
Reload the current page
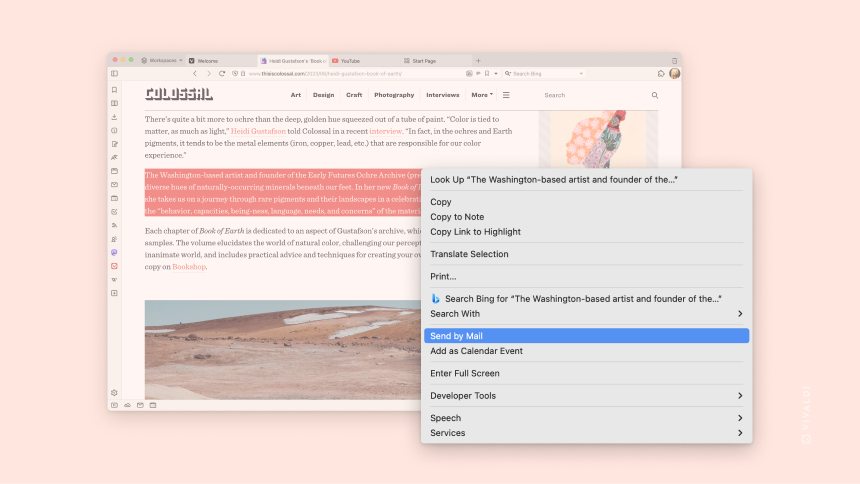[222, 74]
